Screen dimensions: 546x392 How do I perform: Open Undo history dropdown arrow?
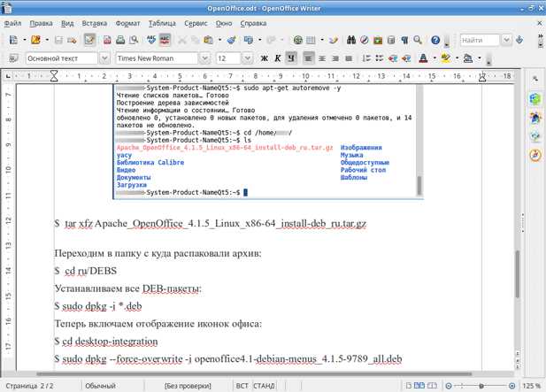click(260, 40)
